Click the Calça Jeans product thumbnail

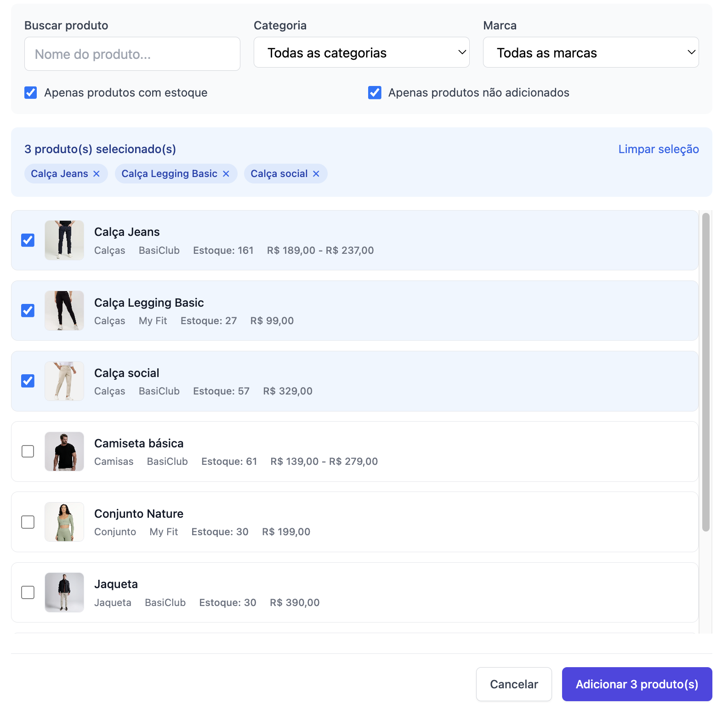coord(64,240)
